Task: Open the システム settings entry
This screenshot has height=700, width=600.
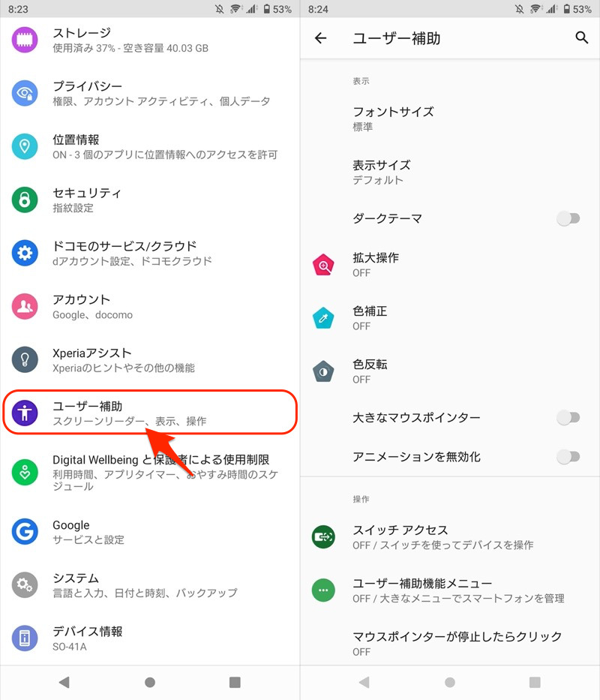Action: (150, 585)
